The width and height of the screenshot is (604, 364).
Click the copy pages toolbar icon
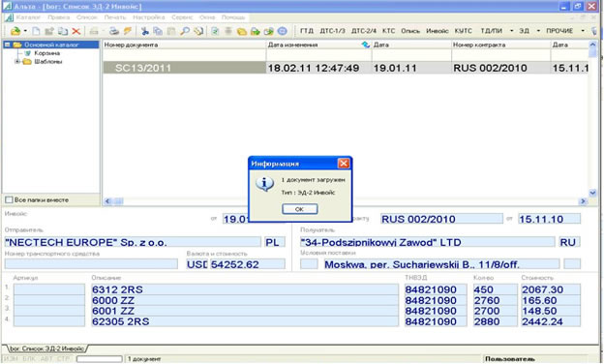tap(158, 31)
